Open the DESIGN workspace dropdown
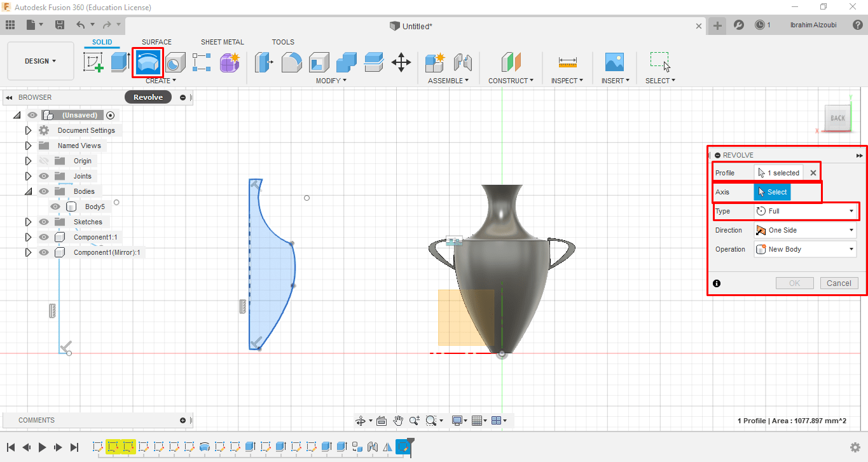This screenshot has height=462, width=868. (x=41, y=61)
